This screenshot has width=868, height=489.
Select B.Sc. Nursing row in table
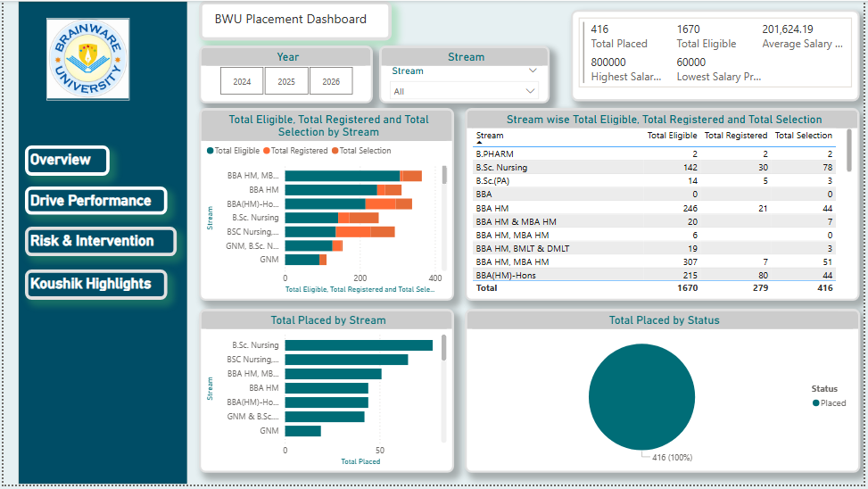(x=655, y=167)
